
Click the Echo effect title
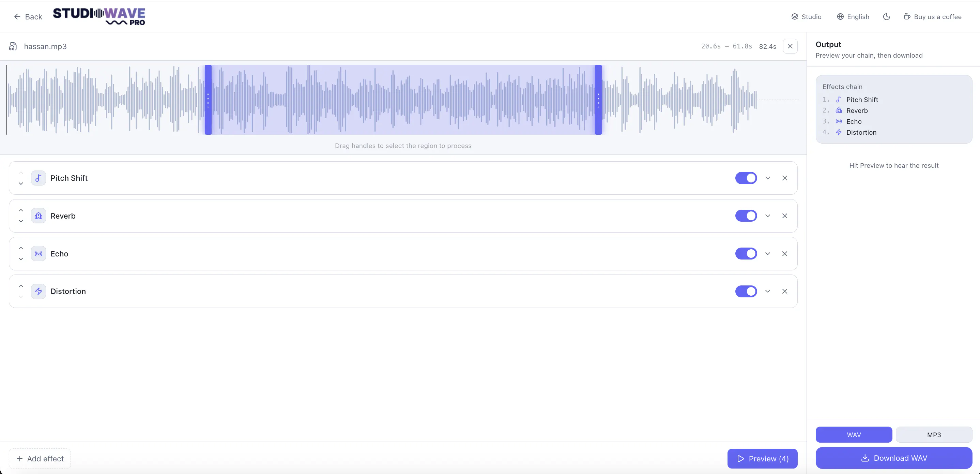59,254
